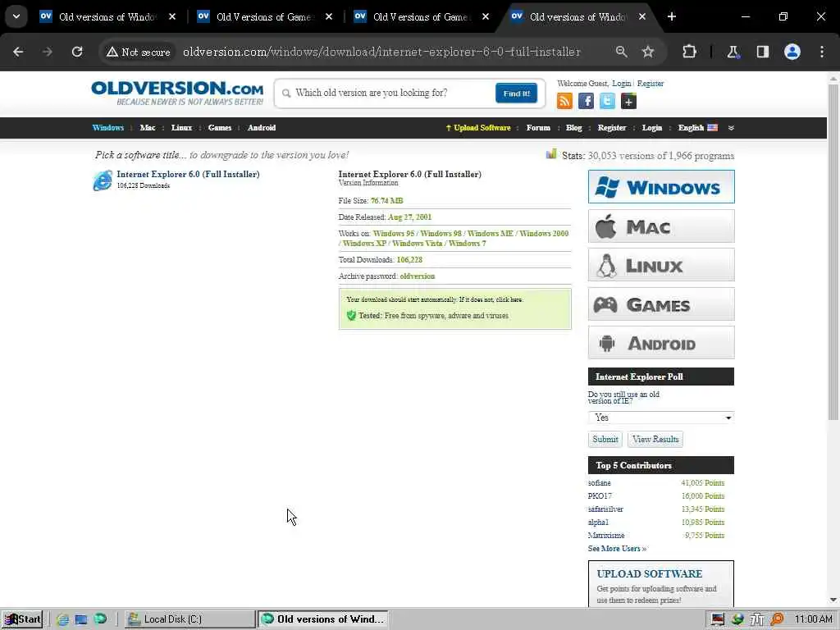The image size is (840, 630).
Task: Launch Internet Explorer from quick launch
Action: coord(62,619)
